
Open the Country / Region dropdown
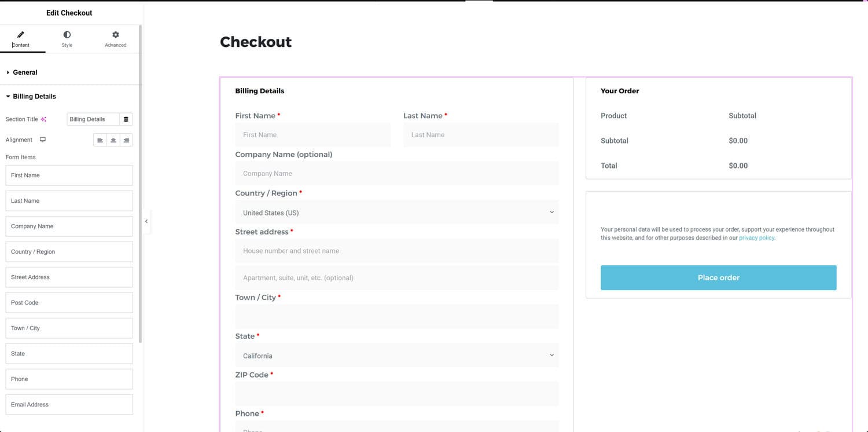397,213
